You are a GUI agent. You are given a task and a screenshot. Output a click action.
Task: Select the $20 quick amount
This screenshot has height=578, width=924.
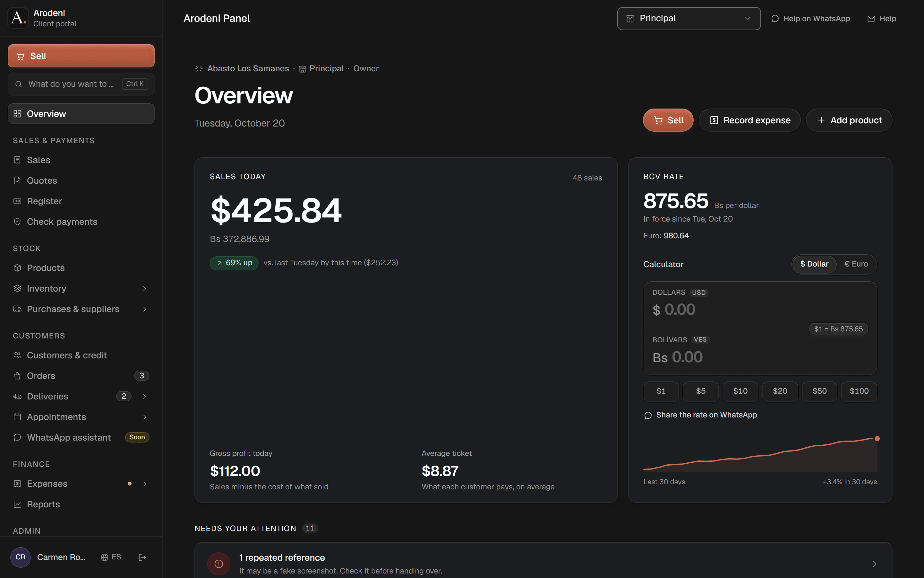pos(780,391)
